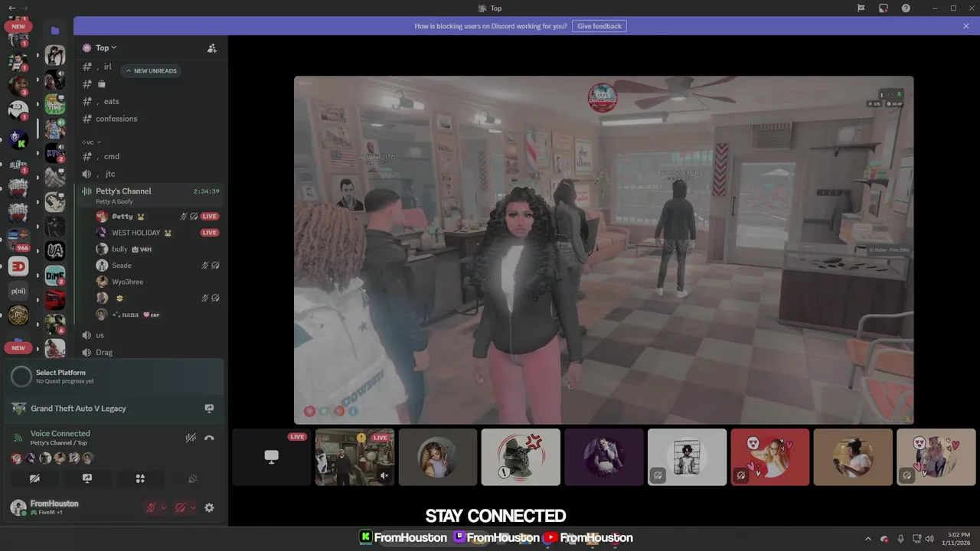Click upper NEW mentions indicator
The image size is (980, 551).
tap(18, 26)
